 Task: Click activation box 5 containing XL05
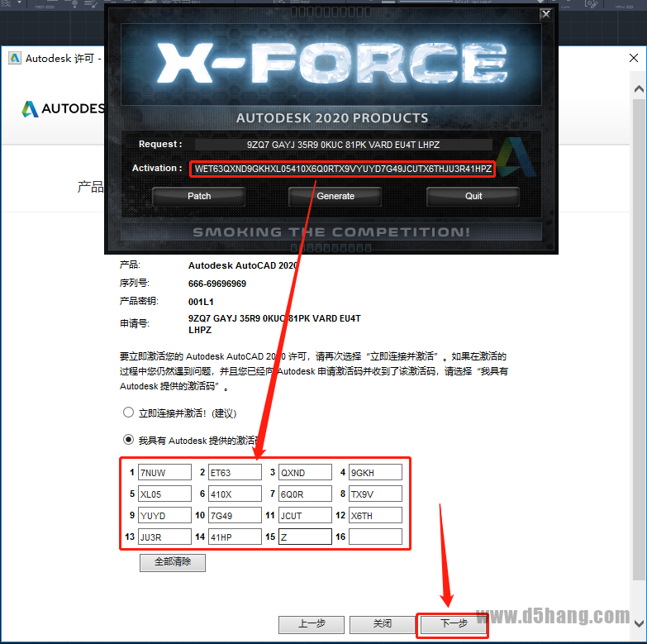[x=164, y=494]
